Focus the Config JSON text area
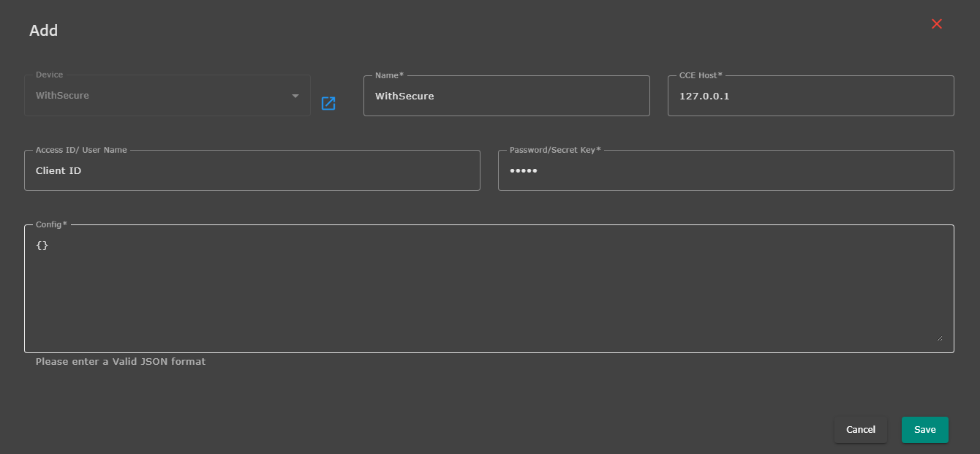 (489, 289)
